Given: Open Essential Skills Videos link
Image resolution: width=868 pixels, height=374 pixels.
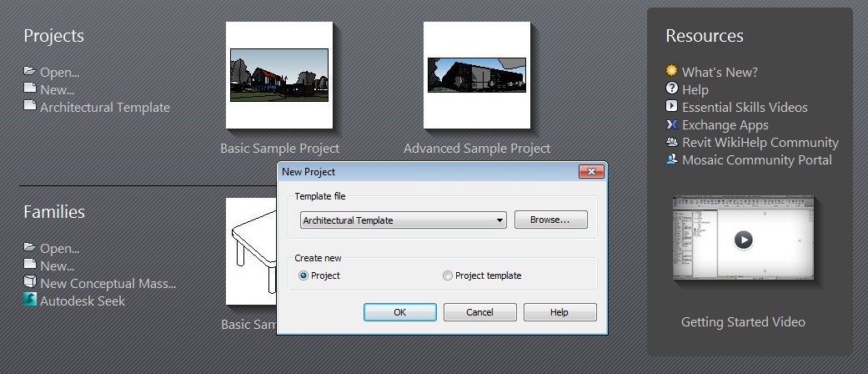Looking at the screenshot, I should (x=745, y=108).
